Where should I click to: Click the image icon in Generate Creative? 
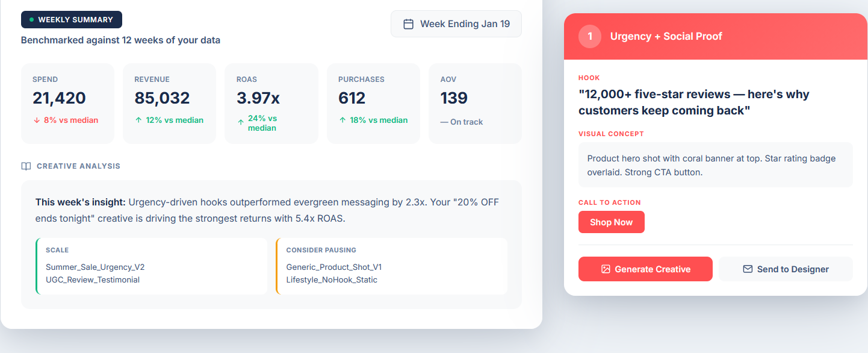(x=606, y=269)
